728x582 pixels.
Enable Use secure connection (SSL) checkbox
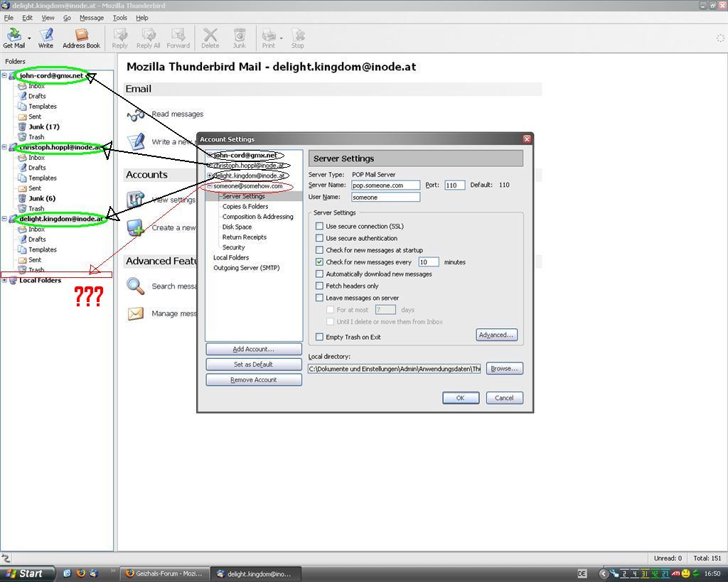pos(319,226)
